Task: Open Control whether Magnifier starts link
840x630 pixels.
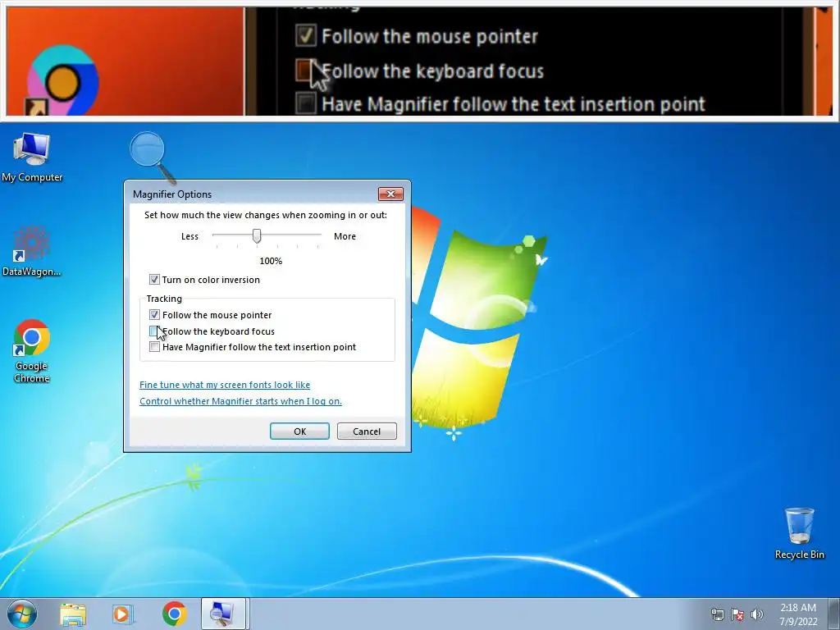Action: click(x=240, y=401)
